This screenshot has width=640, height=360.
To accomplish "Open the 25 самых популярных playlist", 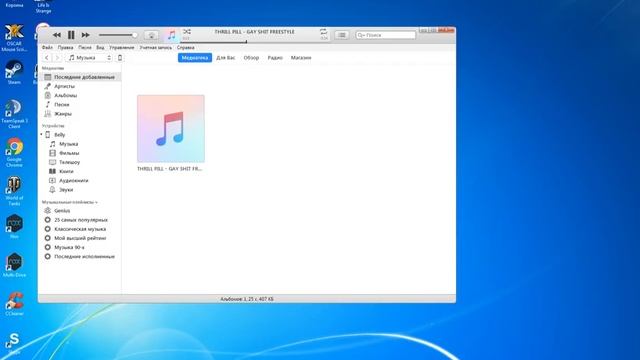I will point(80,220).
